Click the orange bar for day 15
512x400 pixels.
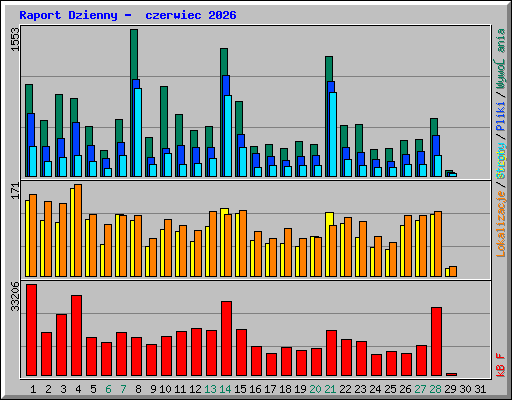click(243, 243)
